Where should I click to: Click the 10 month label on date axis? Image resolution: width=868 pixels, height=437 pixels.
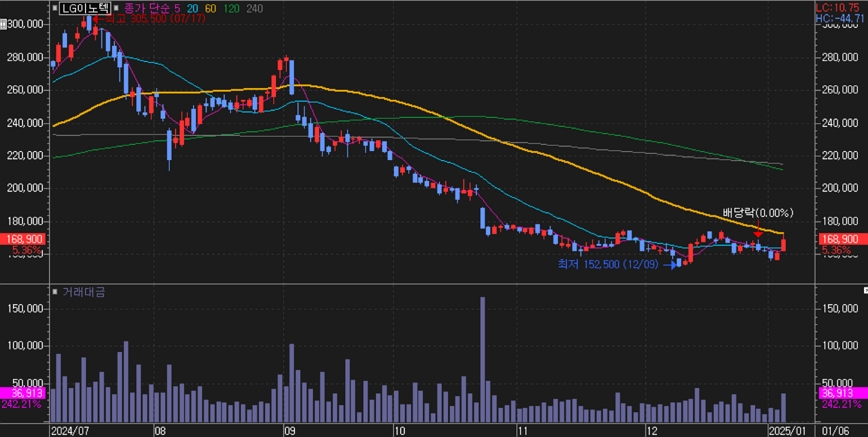coord(399,430)
